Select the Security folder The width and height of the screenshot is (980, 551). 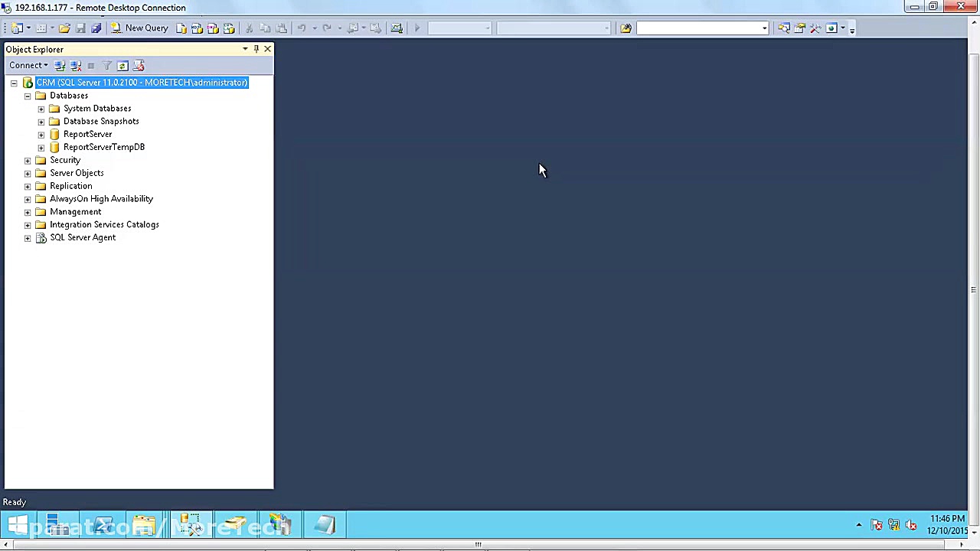65,160
